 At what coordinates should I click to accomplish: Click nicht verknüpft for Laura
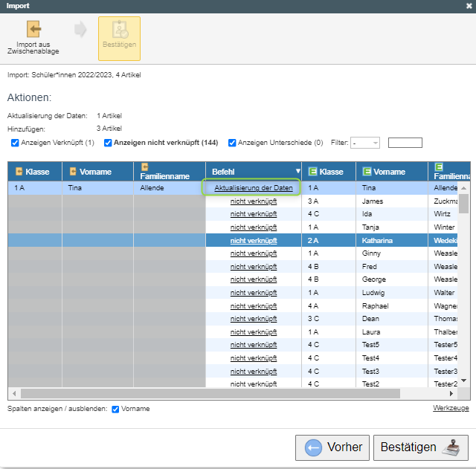254,332
